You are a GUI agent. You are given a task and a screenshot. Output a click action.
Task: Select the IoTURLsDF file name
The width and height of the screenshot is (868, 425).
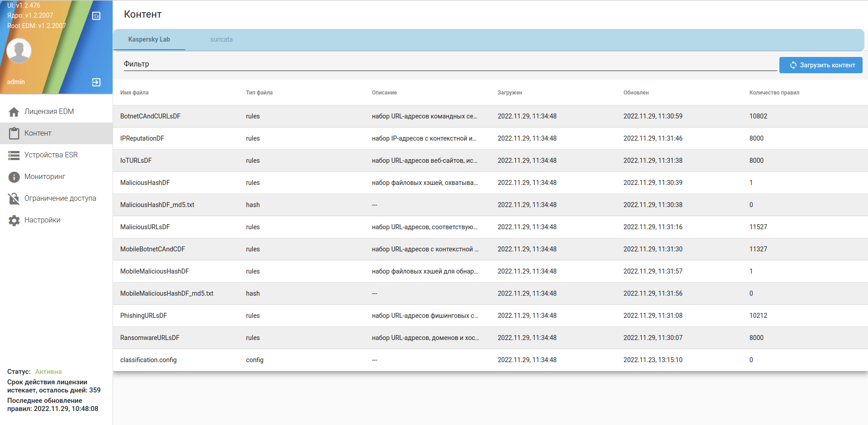tap(136, 161)
